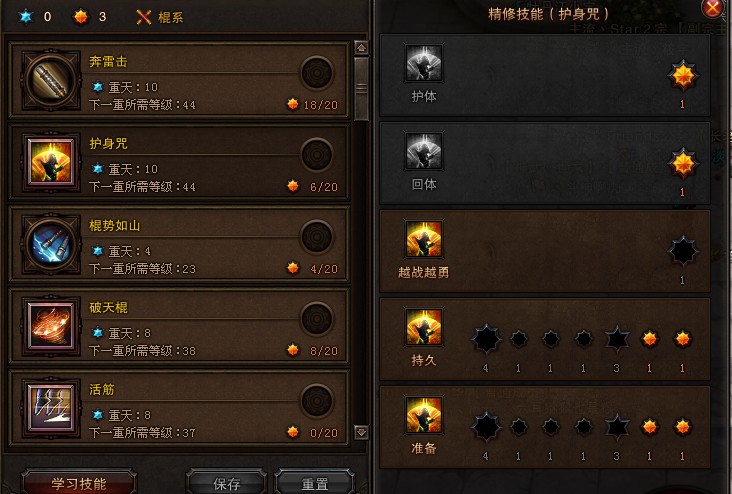Click the 越战越勇 refinement icon
Screen dimensions: 732x494
[x=424, y=239]
